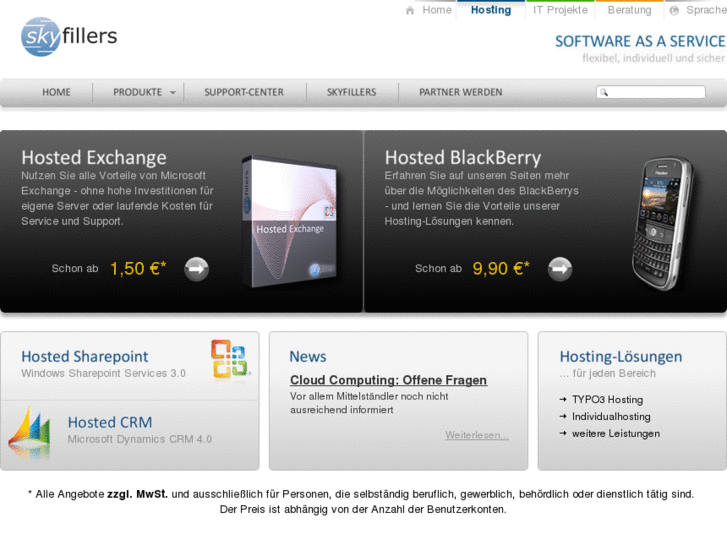This screenshot has width=727, height=545.
Task: Click the house icon beside Home
Action: pyautogui.click(x=410, y=10)
